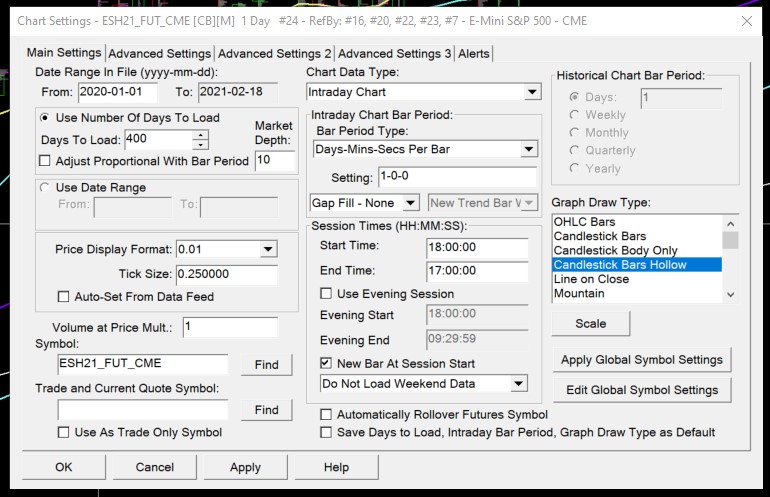Click the Trade and Current Quote Symbol field
Screen dimensions: 770x497
click(142, 409)
